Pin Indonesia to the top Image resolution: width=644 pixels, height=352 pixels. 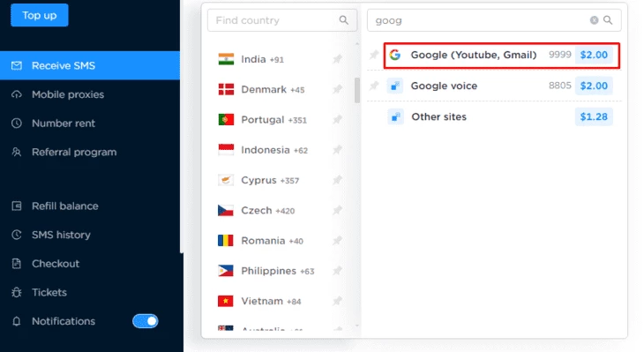[337, 149]
